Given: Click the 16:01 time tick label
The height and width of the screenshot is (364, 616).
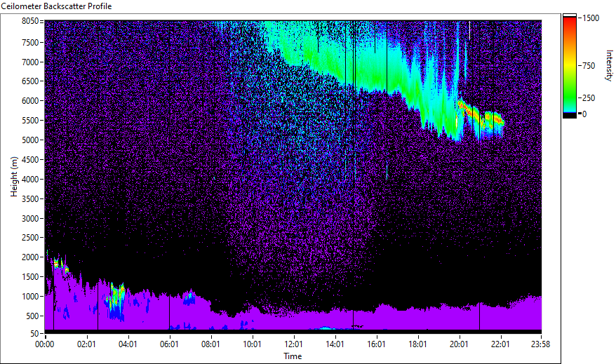Looking at the screenshot, I should (376, 344).
